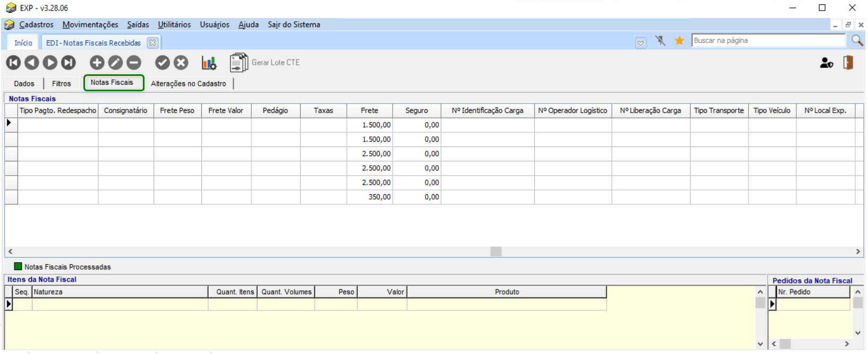
Task: Open the bar chart report icon
Action: tap(209, 63)
